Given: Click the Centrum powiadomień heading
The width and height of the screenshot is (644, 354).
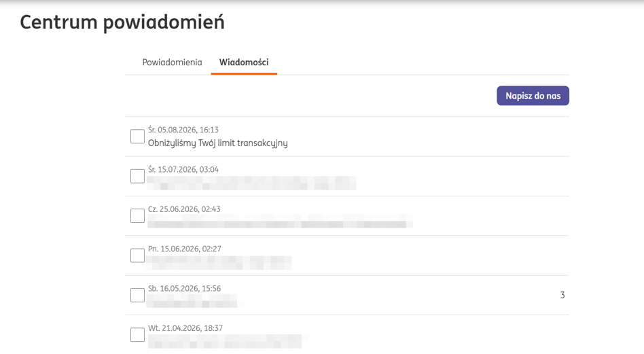Looking at the screenshot, I should pos(122,22).
